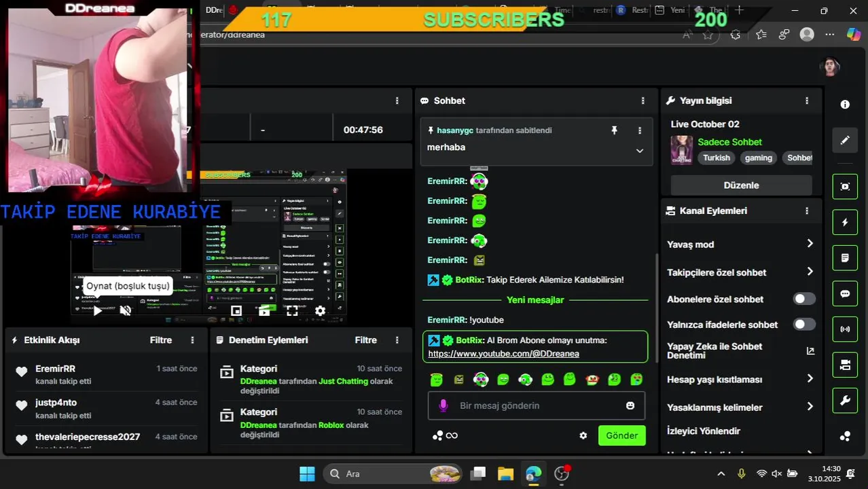Open Edge Copilot icon
Viewport: 868px width, 489px height.
coord(854,34)
